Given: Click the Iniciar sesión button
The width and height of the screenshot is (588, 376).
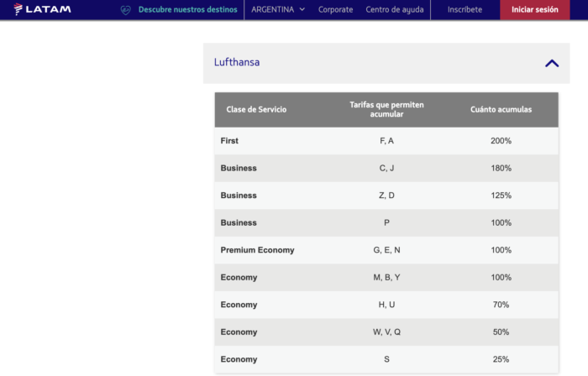Looking at the screenshot, I should tap(535, 9).
